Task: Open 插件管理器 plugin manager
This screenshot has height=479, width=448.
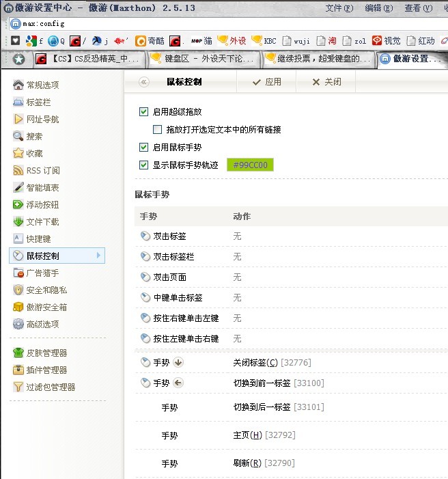Action: coord(40,370)
